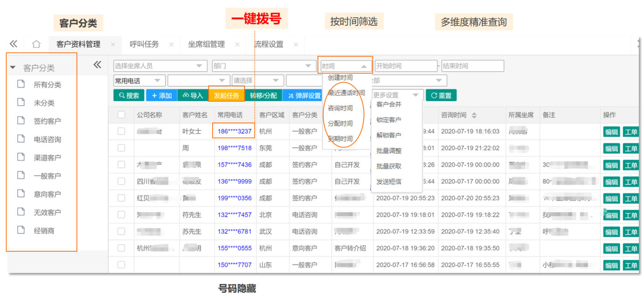
Task: Choose 咨询时间 from the time dropdown list
Action: (340, 108)
